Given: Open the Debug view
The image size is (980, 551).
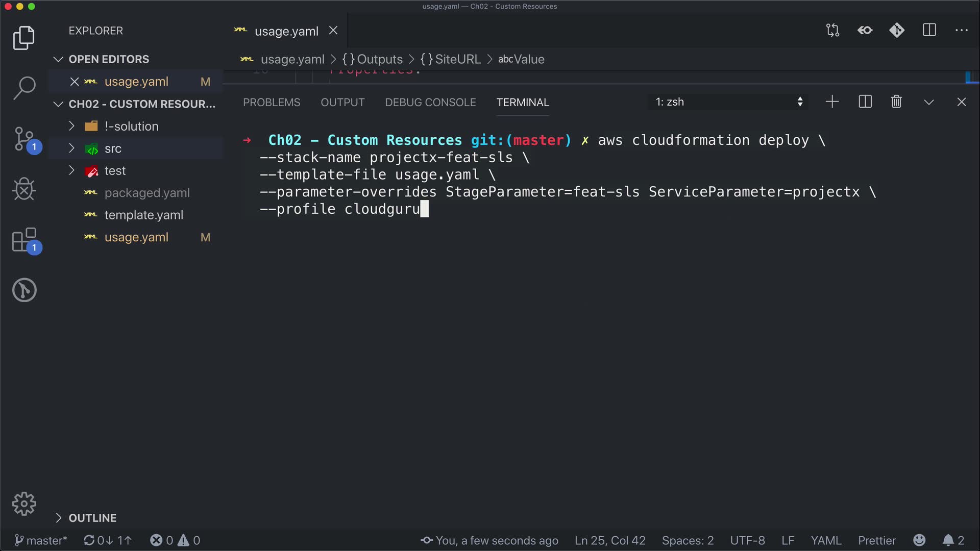Looking at the screenshot, I should (x=24, y=189).
